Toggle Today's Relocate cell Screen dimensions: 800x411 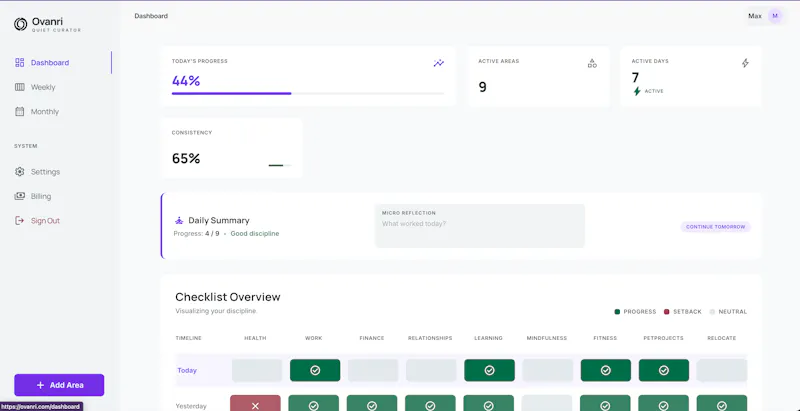point(722,370)
